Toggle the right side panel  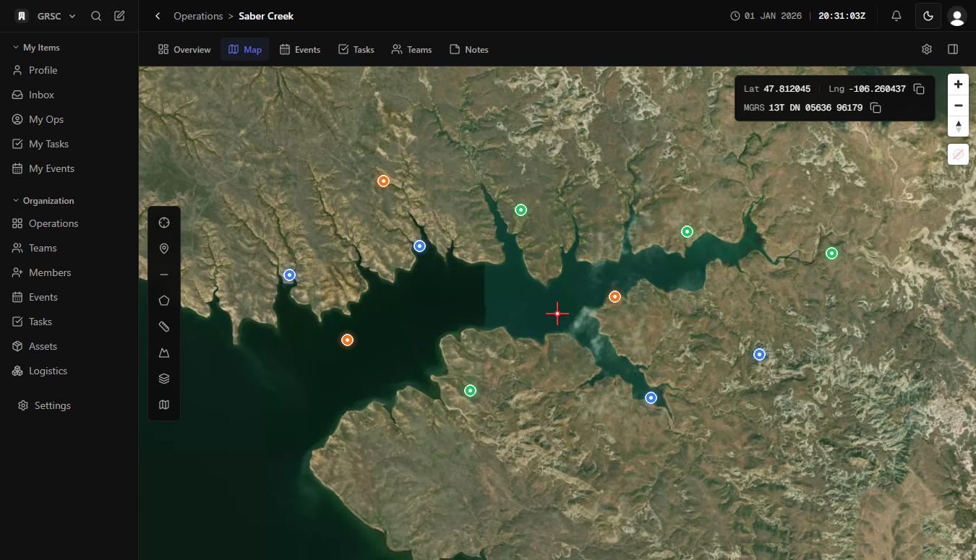click(953, 49)
